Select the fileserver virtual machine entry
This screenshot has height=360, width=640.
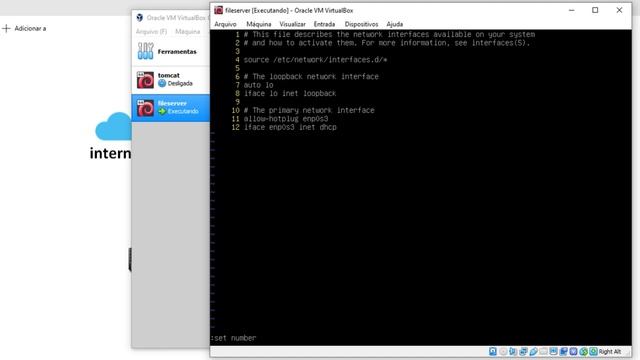click(x=171, y=108)
